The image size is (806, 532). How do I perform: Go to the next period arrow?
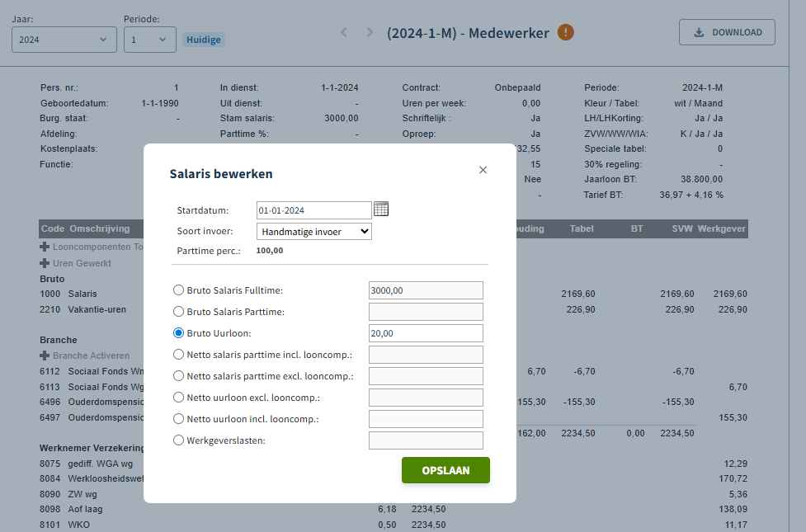(x=370, y=32)
